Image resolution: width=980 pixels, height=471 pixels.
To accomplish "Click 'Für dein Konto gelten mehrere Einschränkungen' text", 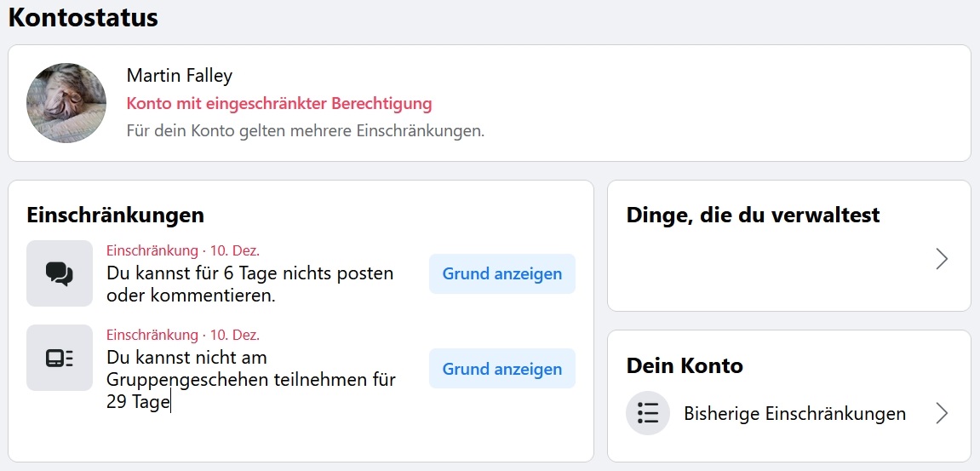I will [305, 131].
